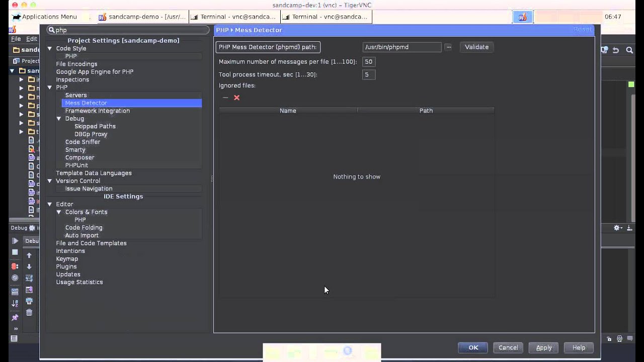Click the Reset link in settings header
Image resolution: width=644 pixels, height=362 pixels.
click(583, 30)
